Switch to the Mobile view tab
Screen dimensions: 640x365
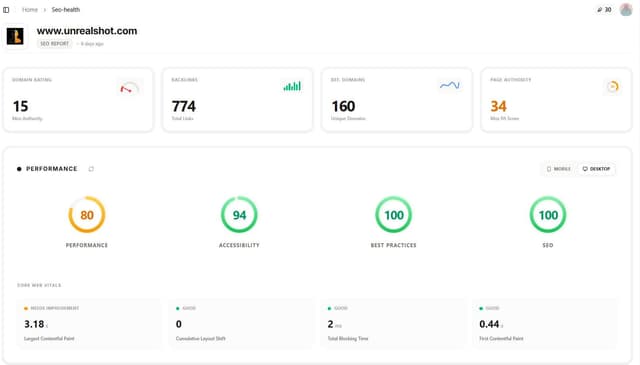click(558, 169)
